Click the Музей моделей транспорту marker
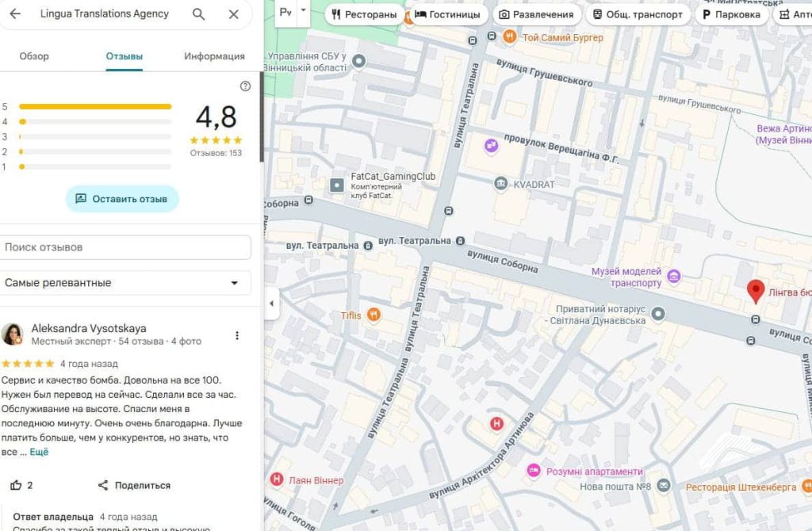Screen dimensions: 812x531 click(x=674, y=277)
